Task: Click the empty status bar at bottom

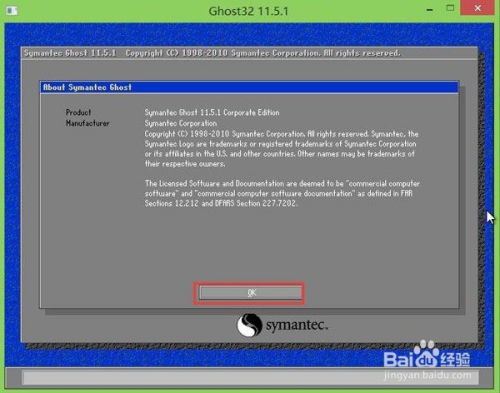Action: (249, 378)
